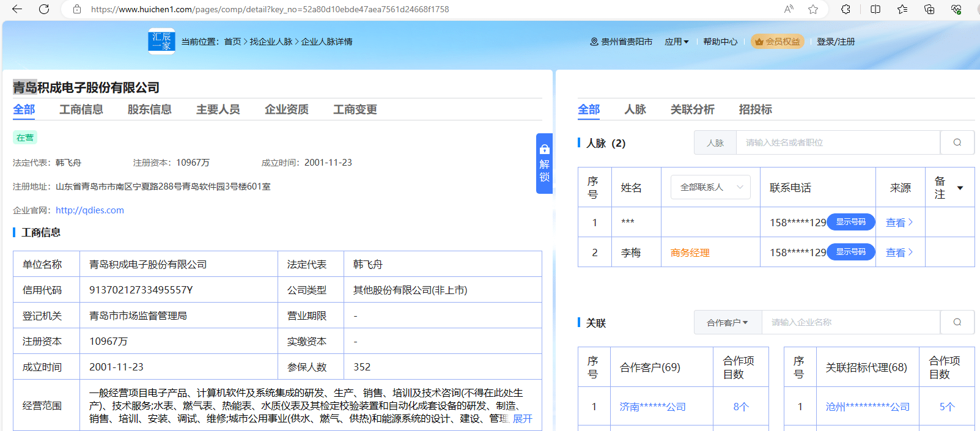Viewport: 980px width, 431px height.
Task: Open partner 济南******公司 link
Action: [x=652, y=407]
